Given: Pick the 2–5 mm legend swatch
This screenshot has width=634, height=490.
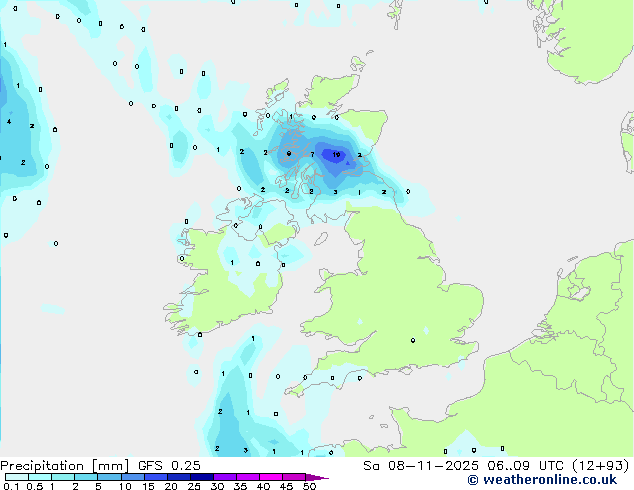Looking at the screenshot, I should click(86, 477).
